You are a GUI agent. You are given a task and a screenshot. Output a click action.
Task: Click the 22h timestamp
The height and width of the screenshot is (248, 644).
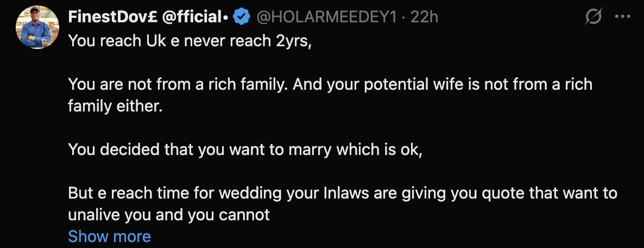coord(425,17)
